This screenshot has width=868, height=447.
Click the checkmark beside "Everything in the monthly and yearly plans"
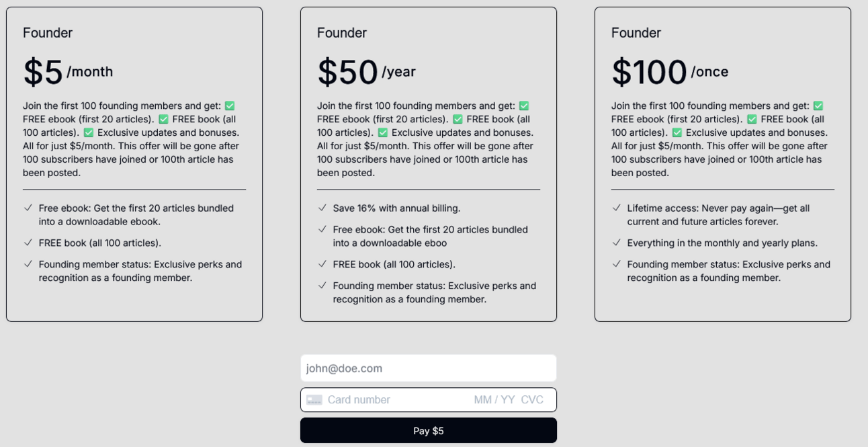click(x=617, y=243)
